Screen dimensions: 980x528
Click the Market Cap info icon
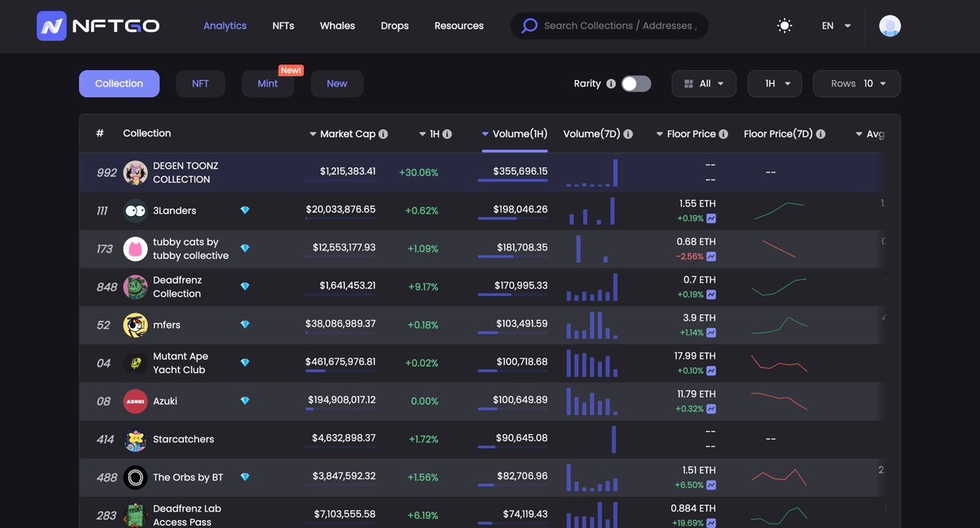point(383,134)
